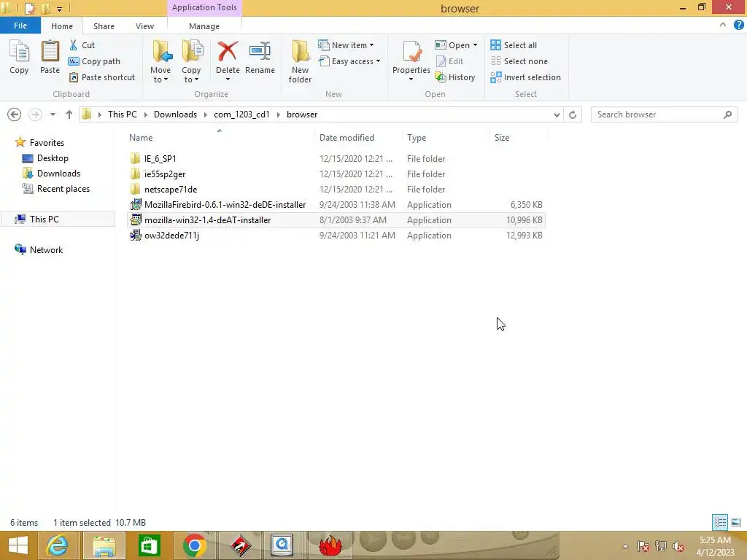The width and height of the screenshot is (747, 560).
Task: Click the Application Tools contextual tab header
Action: click(204, 7)
